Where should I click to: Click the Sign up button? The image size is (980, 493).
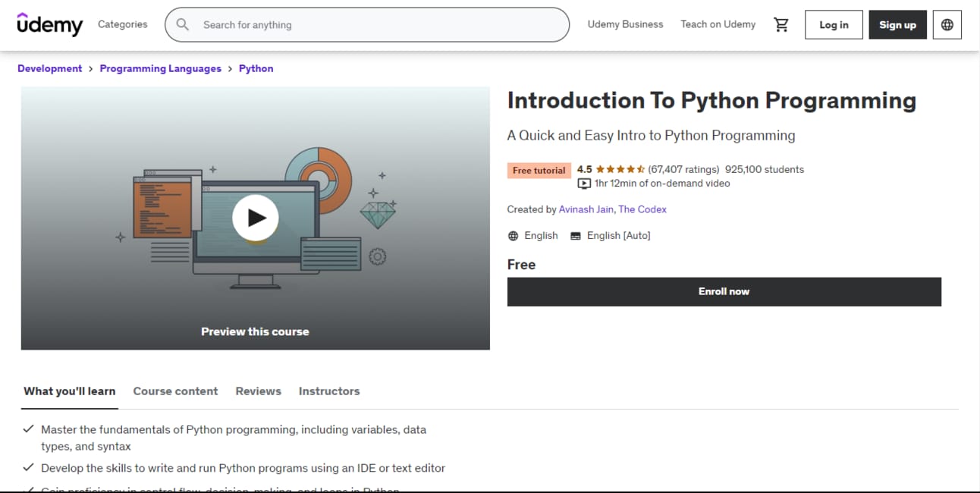point(897,24)
